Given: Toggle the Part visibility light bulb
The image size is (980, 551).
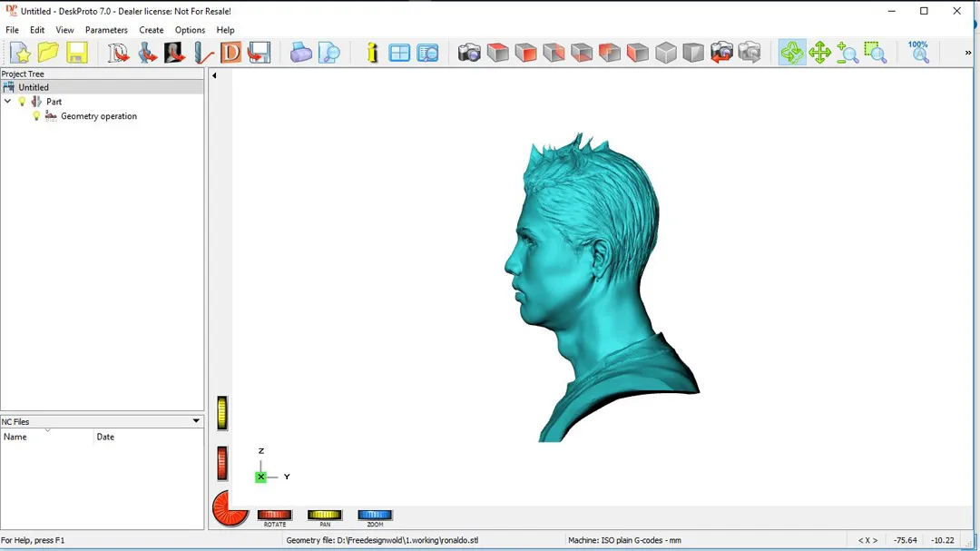Looking at the screenshot, I should click(23, 102).
